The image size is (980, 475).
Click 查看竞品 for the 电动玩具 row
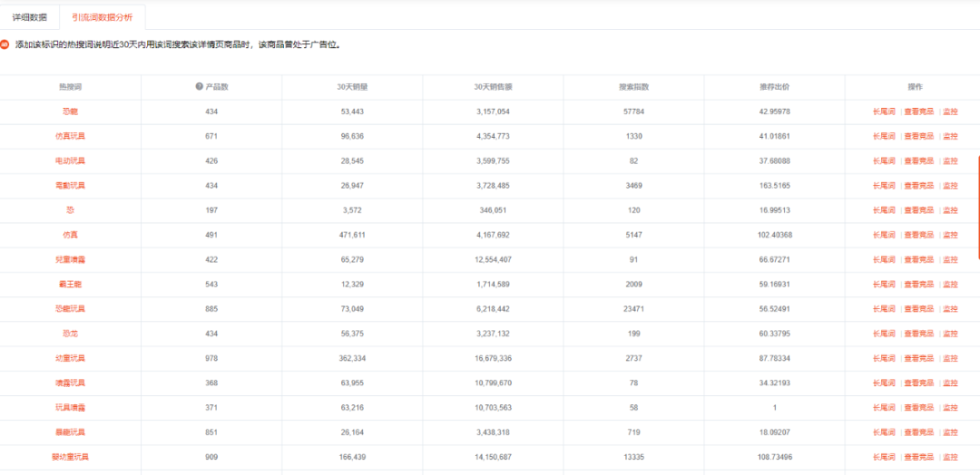click(918, 160)
